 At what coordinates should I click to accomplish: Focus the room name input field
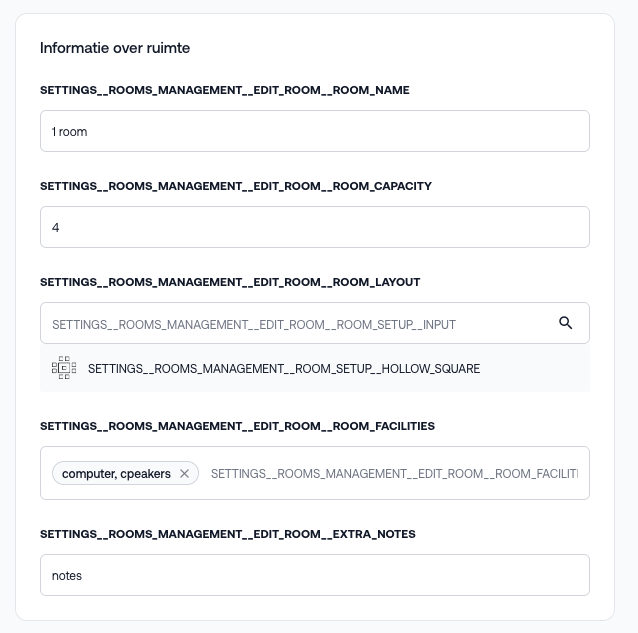[x=314, y=131]
